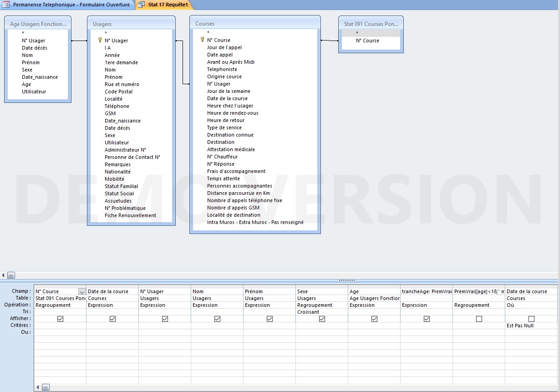Screen dimensions: 559x392
Task: Uncheck Afficher for the N° Usager column
Action: tap(165, 319)
